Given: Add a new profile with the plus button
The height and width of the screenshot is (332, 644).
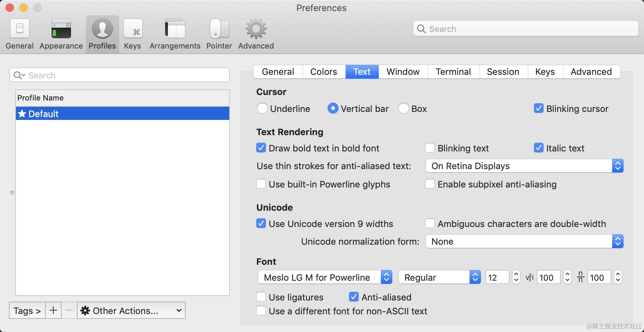Looking at the screenshot, I should click(53, 310).
